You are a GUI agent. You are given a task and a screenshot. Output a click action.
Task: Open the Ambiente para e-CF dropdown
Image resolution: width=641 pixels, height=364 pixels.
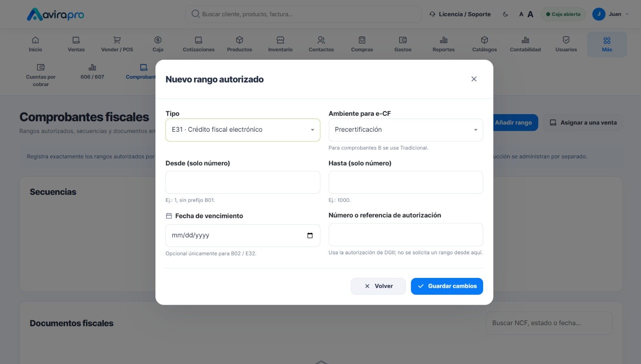[x=406, y=130]
